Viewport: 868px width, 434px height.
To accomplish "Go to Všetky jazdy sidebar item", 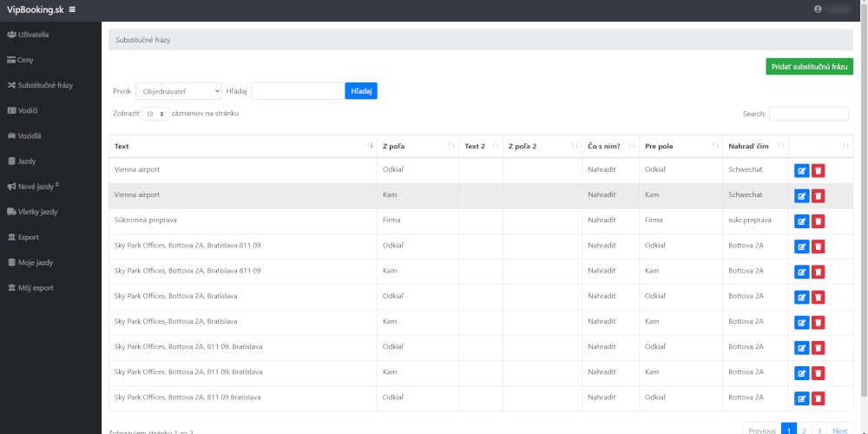I will click(39, 212).
